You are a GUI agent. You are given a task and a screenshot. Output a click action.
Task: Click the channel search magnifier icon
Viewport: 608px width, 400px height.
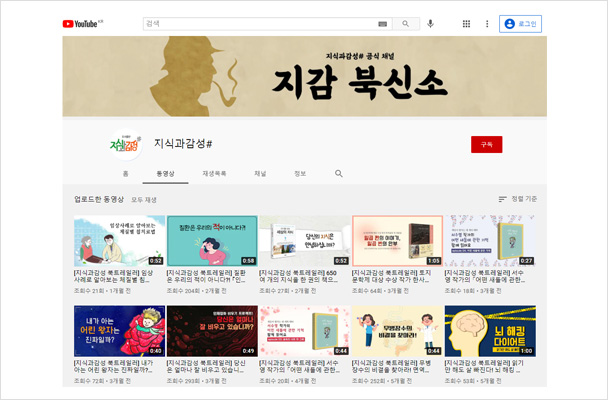point(339,174)
